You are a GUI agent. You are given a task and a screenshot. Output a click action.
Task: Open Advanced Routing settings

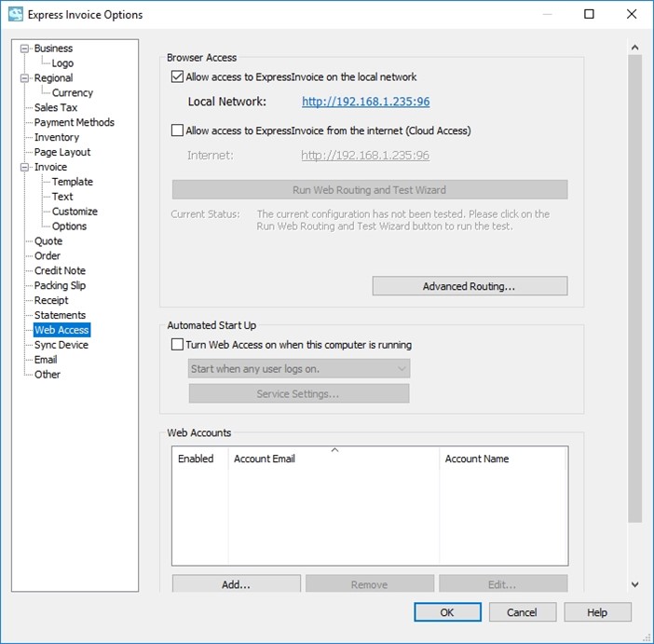tap(470, 286)
